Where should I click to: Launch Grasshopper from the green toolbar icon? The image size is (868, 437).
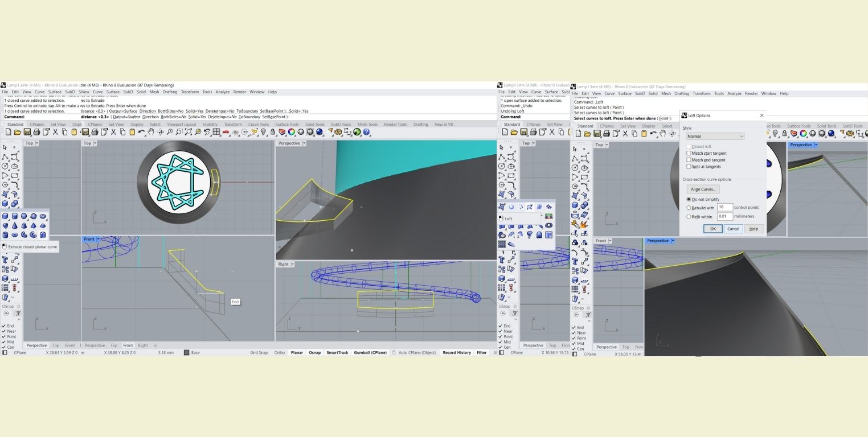[x=357, y=132]
